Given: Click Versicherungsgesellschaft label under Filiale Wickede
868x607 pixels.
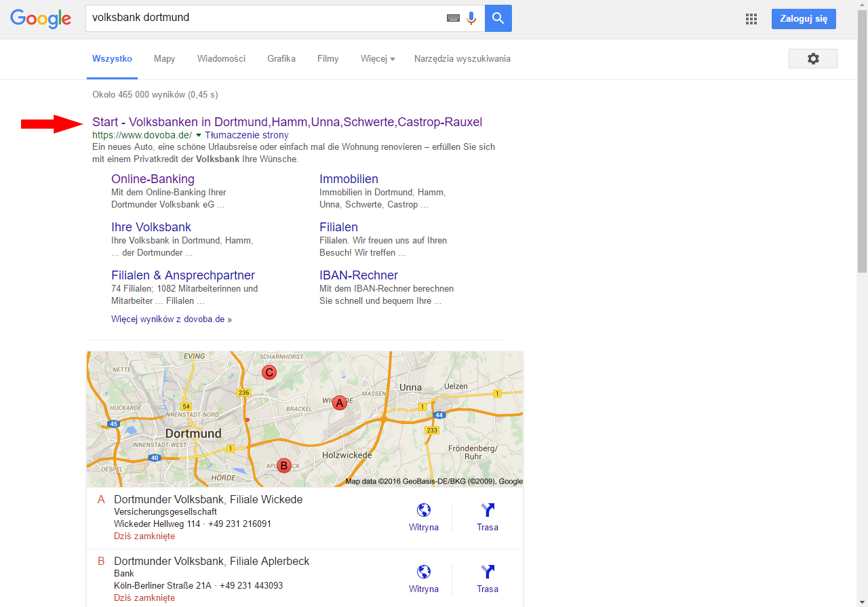Looking at the screenshot, I should (165, 512).
